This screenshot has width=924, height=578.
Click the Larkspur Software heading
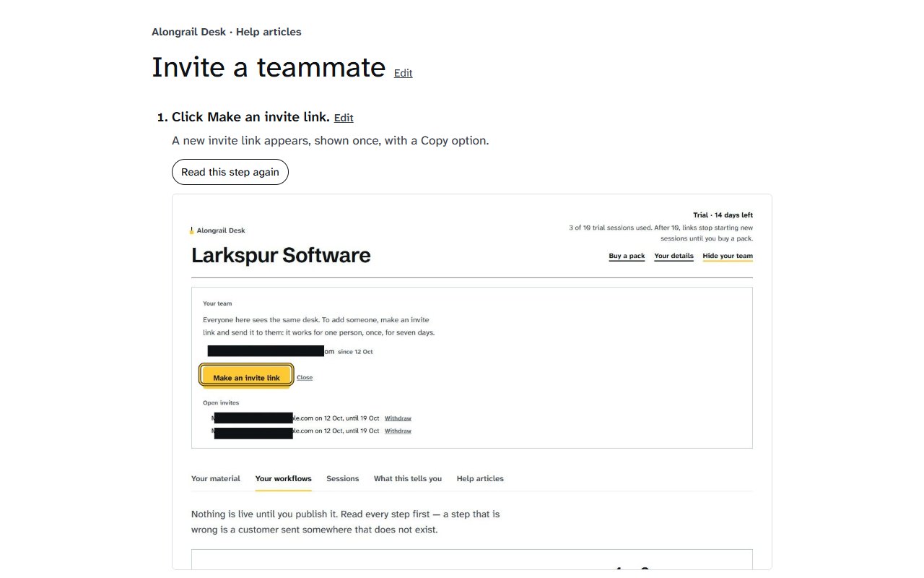point(281,255)
